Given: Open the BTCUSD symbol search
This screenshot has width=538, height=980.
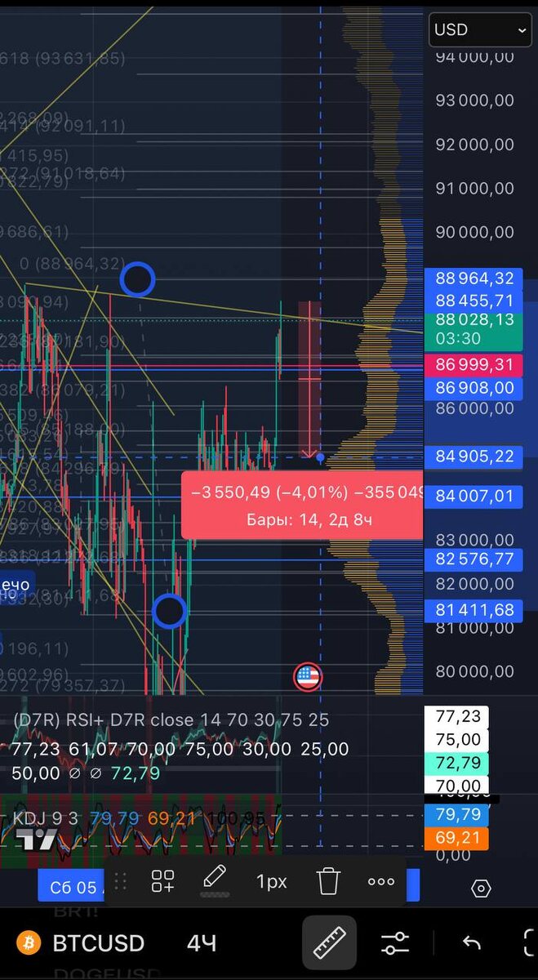Looking at the screenshot, I should tap(98, 943).
